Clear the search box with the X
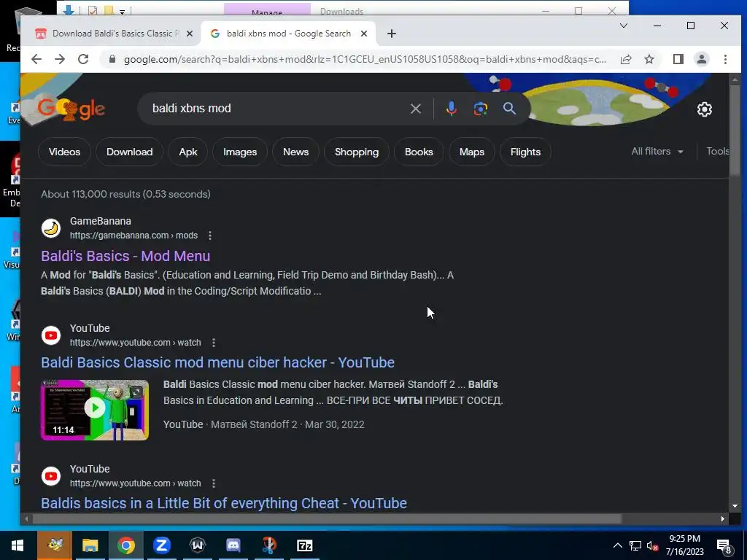 tap(415, 109)
